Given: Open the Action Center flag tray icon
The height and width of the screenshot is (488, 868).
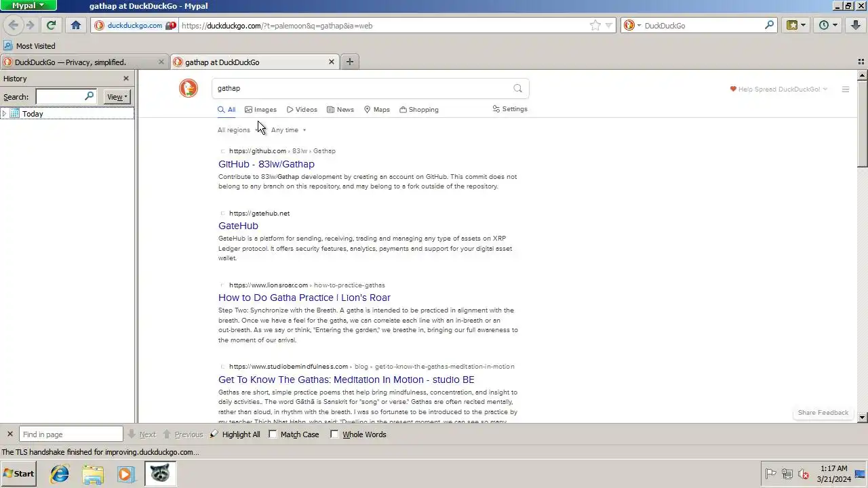Looking at the screenshot, I should pyautogui.click(x=771, y=474).
